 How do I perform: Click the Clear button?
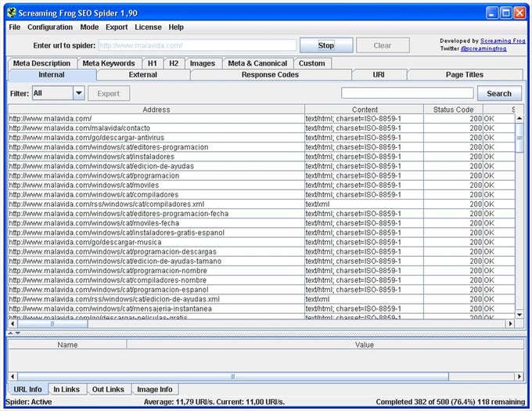point(383,45)
